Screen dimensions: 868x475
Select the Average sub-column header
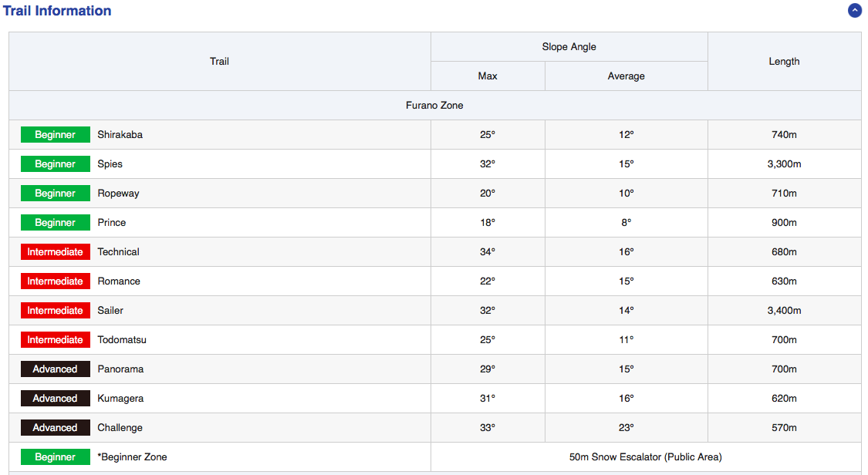click(626, 76)
